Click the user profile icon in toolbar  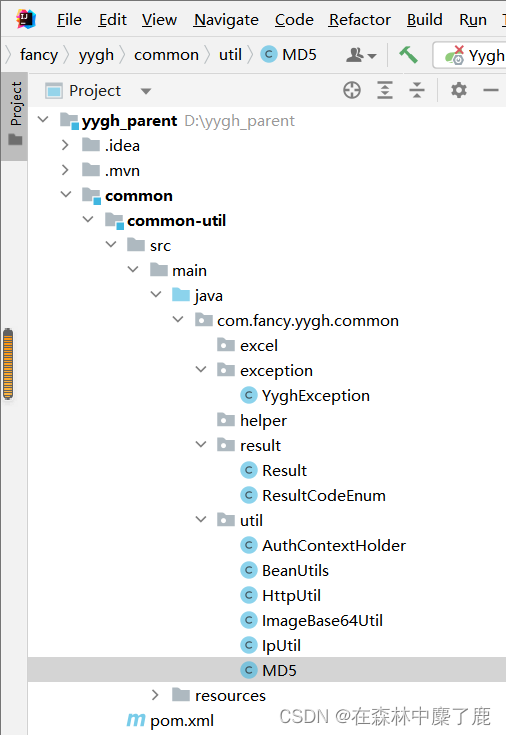click(x=361, y=55)
